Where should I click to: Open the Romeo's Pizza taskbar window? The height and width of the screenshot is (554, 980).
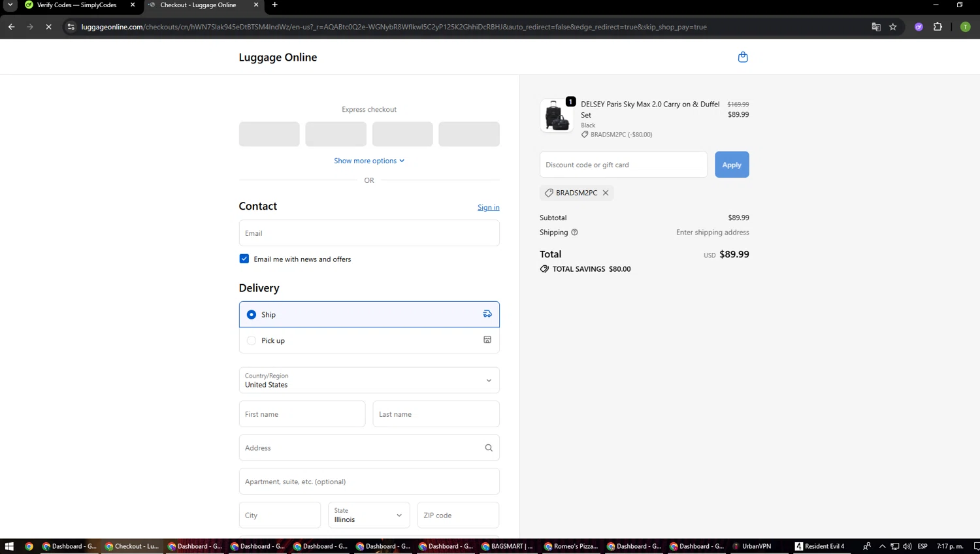pyautogui.click(x=570, y=546)
